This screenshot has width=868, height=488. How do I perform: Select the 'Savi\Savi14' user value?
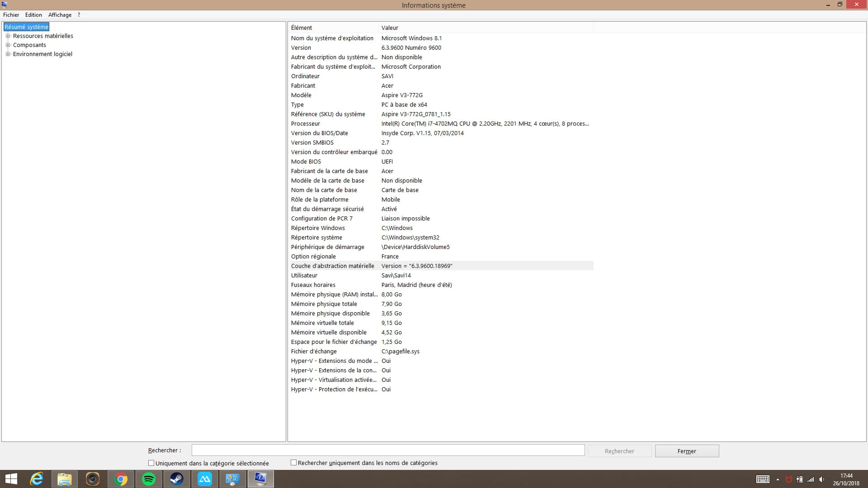396,276
